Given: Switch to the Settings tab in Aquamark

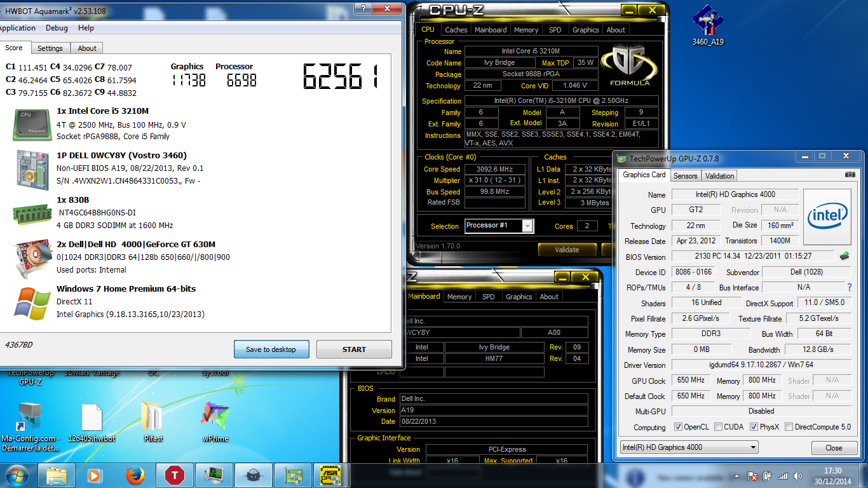Looking at the screenshot, I should coord(50,48).
